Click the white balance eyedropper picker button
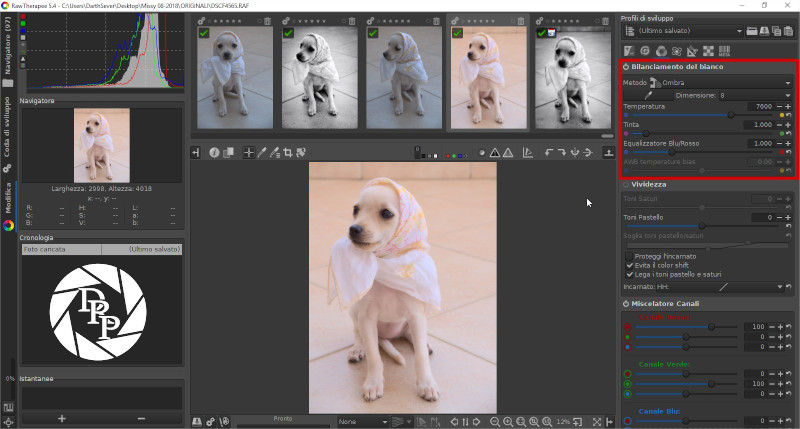The width and height of the screenshot is (800, 429). coord(648,95)
